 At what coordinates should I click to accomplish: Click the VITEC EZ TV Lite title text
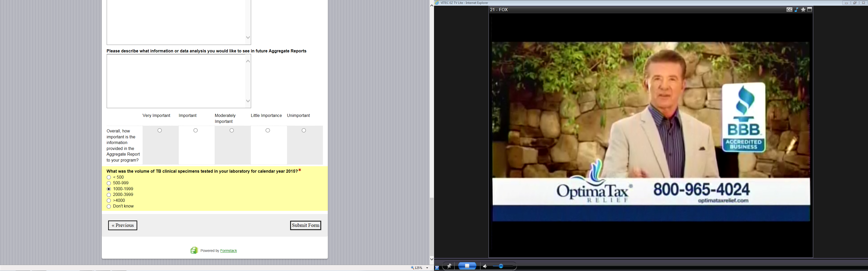tap(464, 3)
